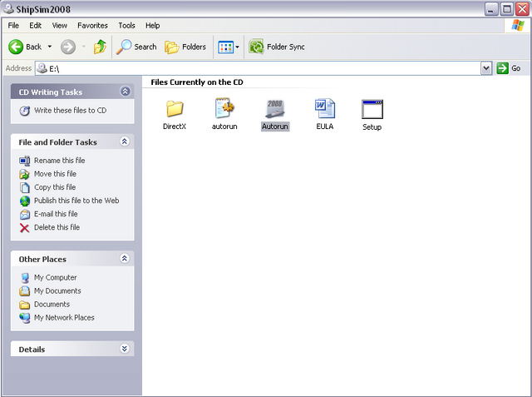Click the My Computer icon in sidebar

tap(24, 278)
